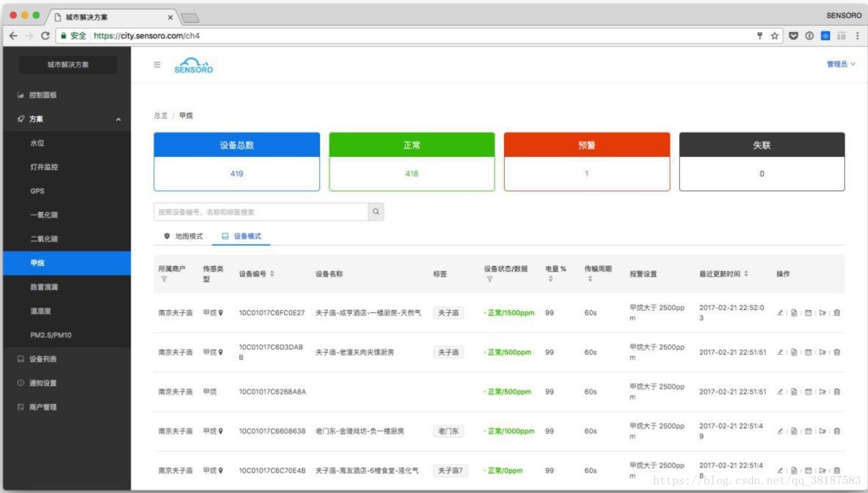Sort table by 电量 % column
868x493 pixels.
(551, 279)
